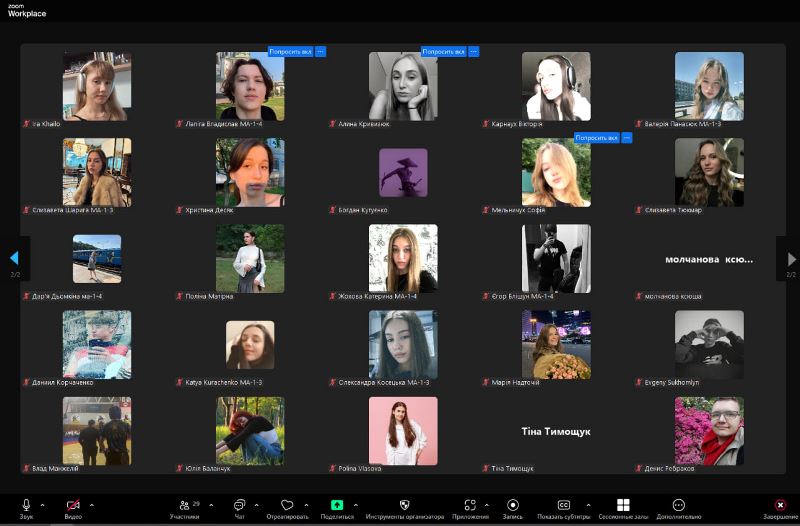Viewport: 800px width, 526px height.
Task: Select Ira Khailo video tile
Action: click(x=97, y=86)
